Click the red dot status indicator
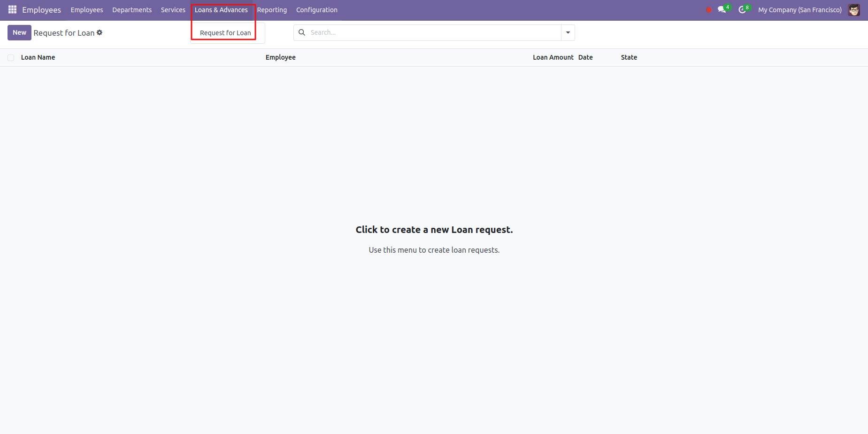 [x=709, y=10]
